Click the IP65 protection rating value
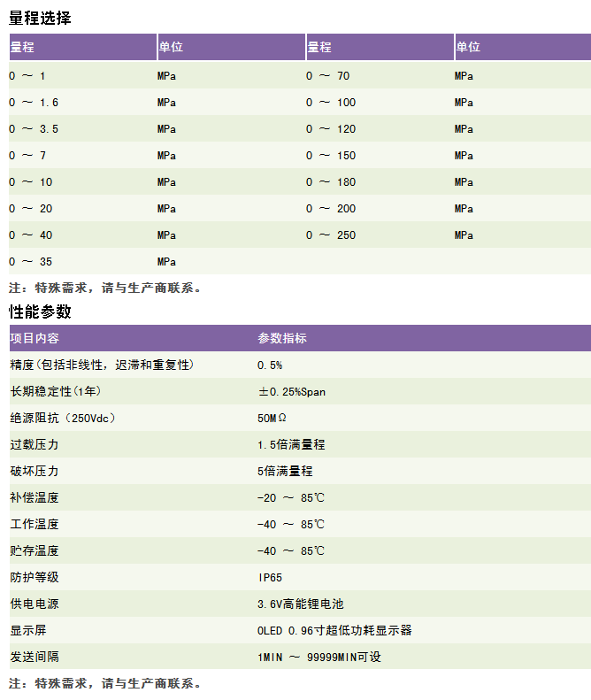 click(x=270, y=577)
